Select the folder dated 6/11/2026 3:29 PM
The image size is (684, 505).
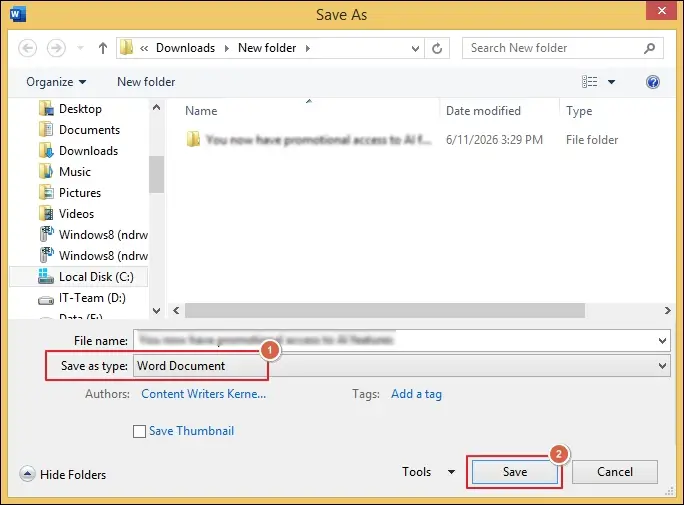[401, 140]
